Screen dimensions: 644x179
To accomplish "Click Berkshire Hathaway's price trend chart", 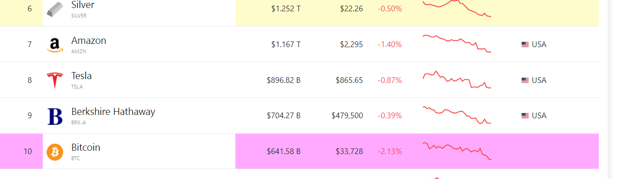I will click(457, 115).
